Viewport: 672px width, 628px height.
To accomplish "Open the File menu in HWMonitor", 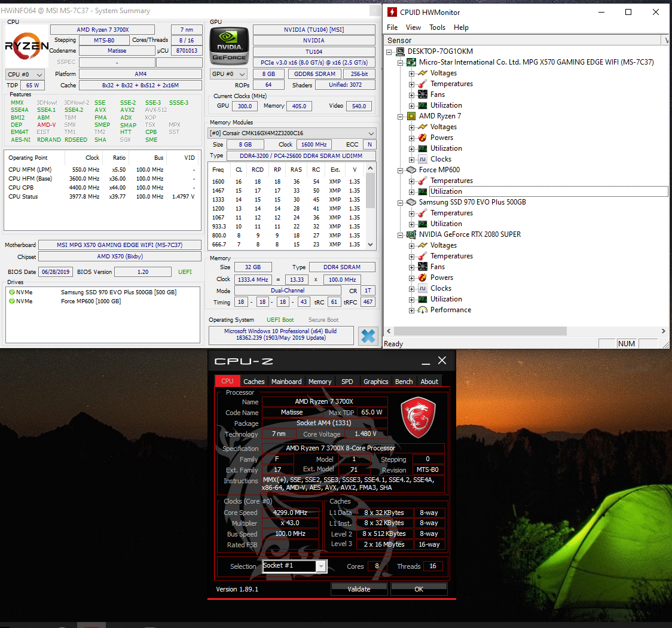I will tap(392, 28).
